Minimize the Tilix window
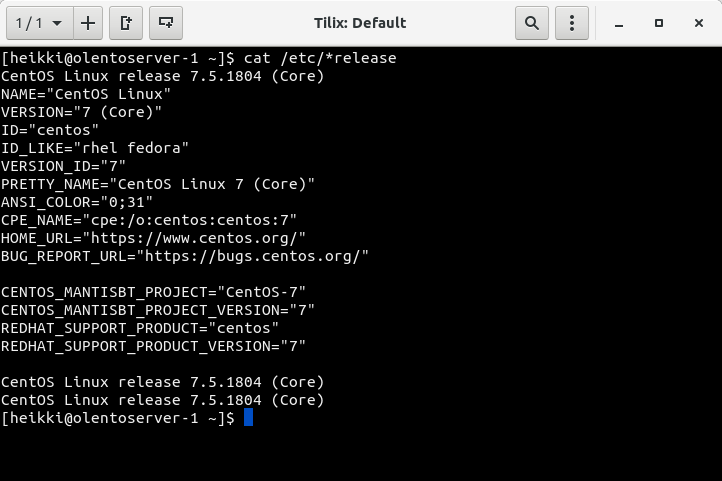This screenshot has height=481, width=722. 622,22
